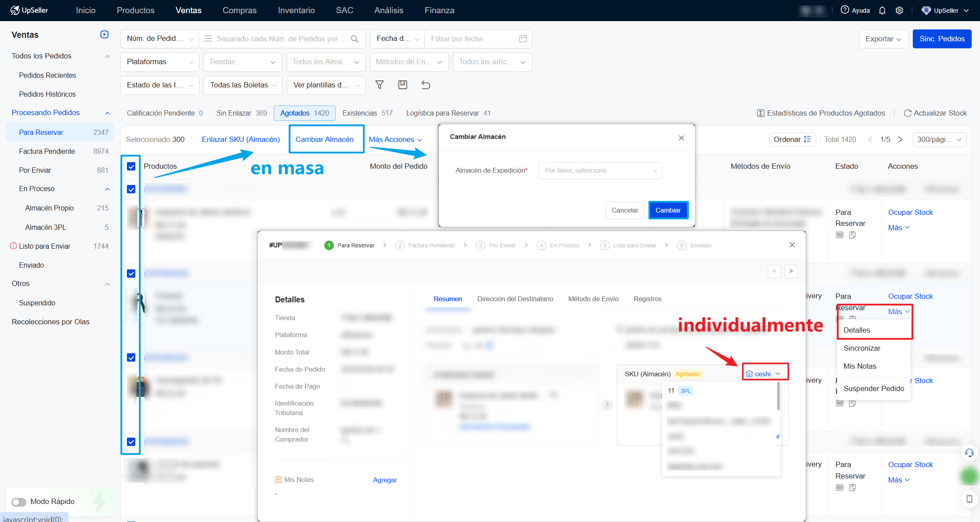Open the Almacén de Expedición dropdown
Screen dimensions: 980x522
(600, 170)
